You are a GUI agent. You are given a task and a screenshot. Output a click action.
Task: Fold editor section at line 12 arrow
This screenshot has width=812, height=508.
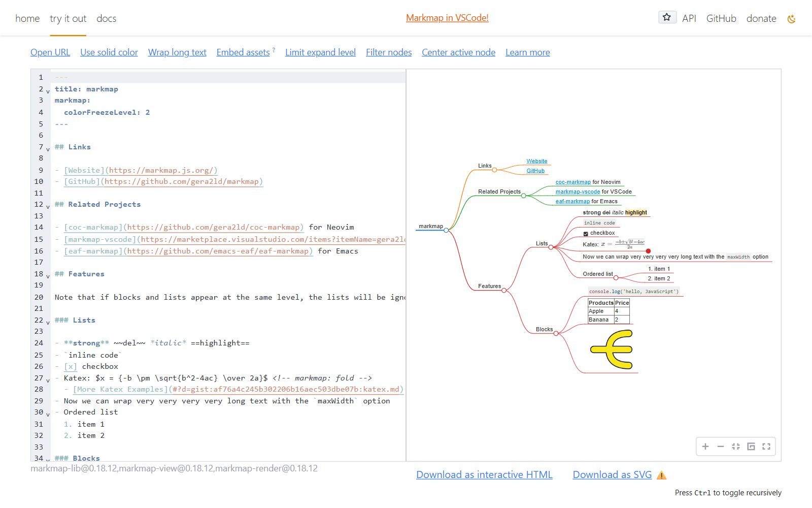pyautogui.click(x=48, y=206)
